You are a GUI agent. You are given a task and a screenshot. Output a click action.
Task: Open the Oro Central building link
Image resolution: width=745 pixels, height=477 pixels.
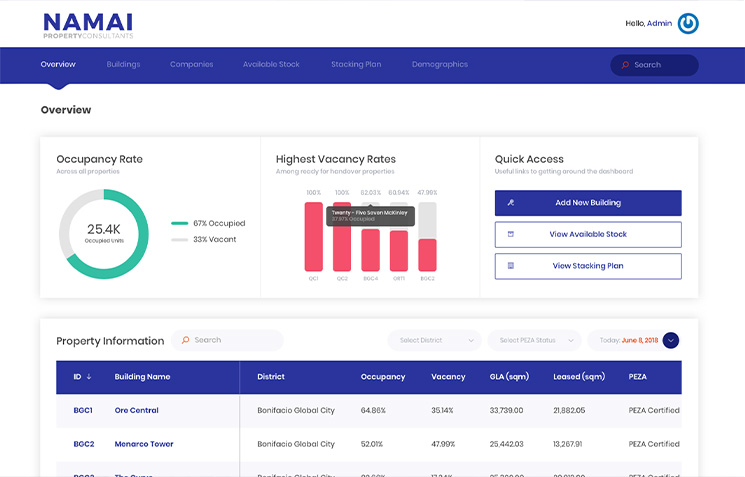tap(136, 410)
